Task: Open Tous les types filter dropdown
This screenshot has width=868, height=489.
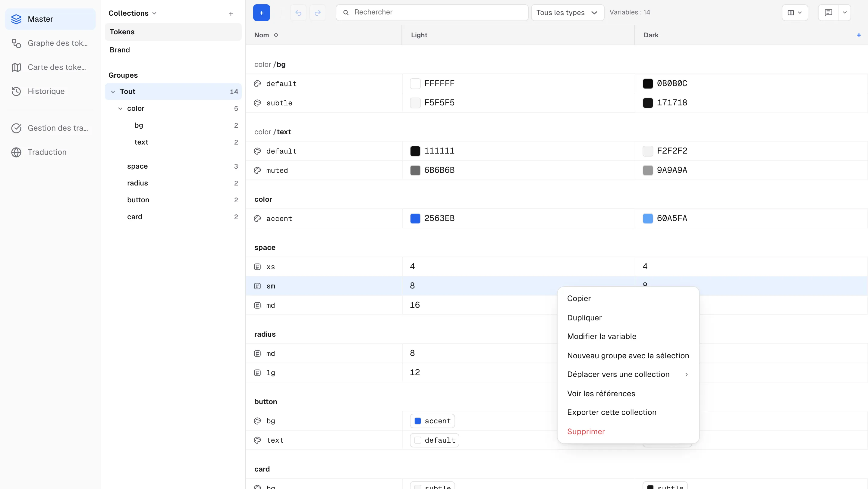Action: point(568,13)
